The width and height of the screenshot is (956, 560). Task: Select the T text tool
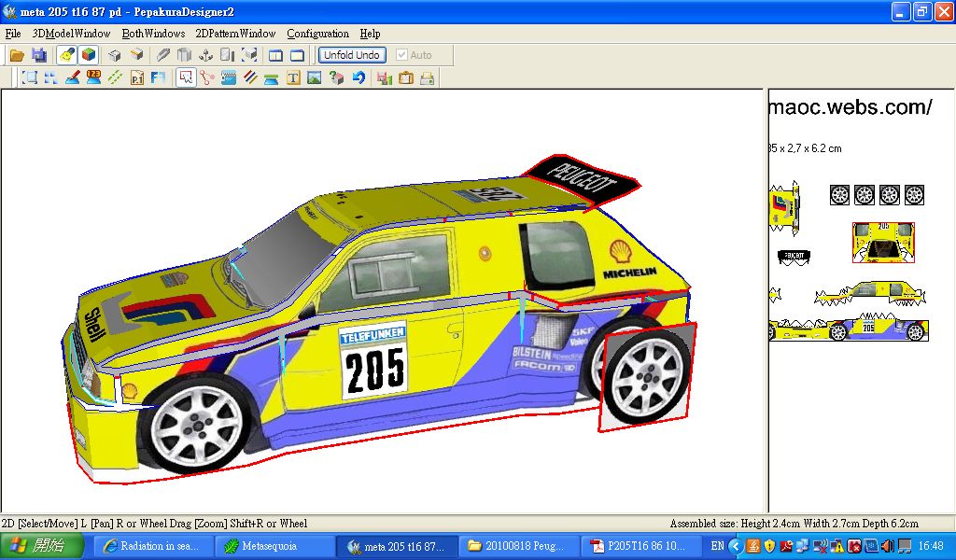click(293, 78)
